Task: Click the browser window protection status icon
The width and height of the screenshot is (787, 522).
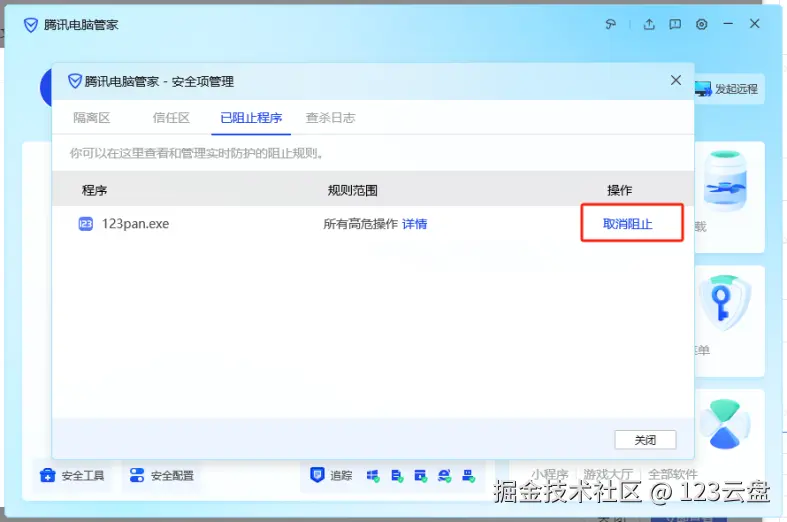Action: point(421,476)
